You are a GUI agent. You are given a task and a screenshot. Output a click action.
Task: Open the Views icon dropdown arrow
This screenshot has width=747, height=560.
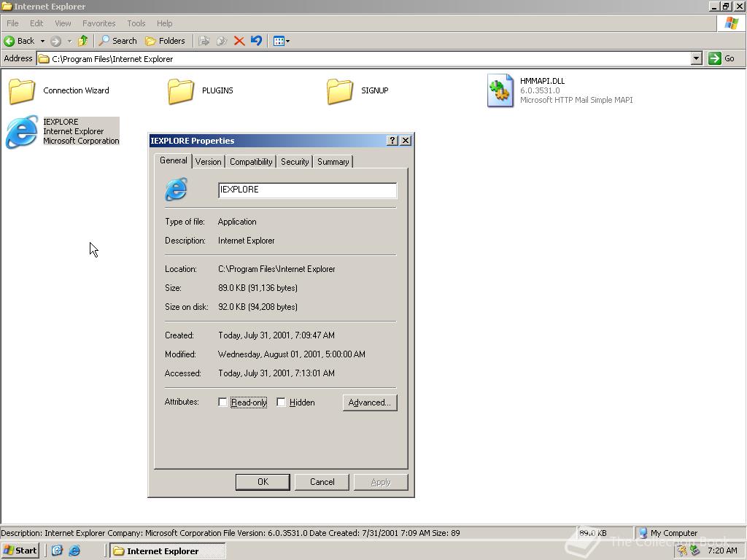pos(287,41)
